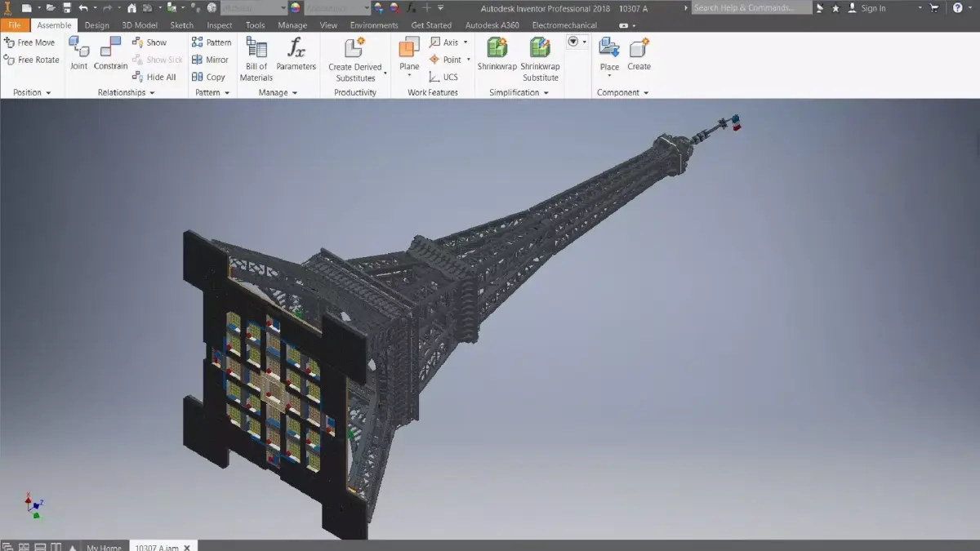Switch to the Design tab
The height and width of the screenshot is (551, 980).
click(96, 25)
